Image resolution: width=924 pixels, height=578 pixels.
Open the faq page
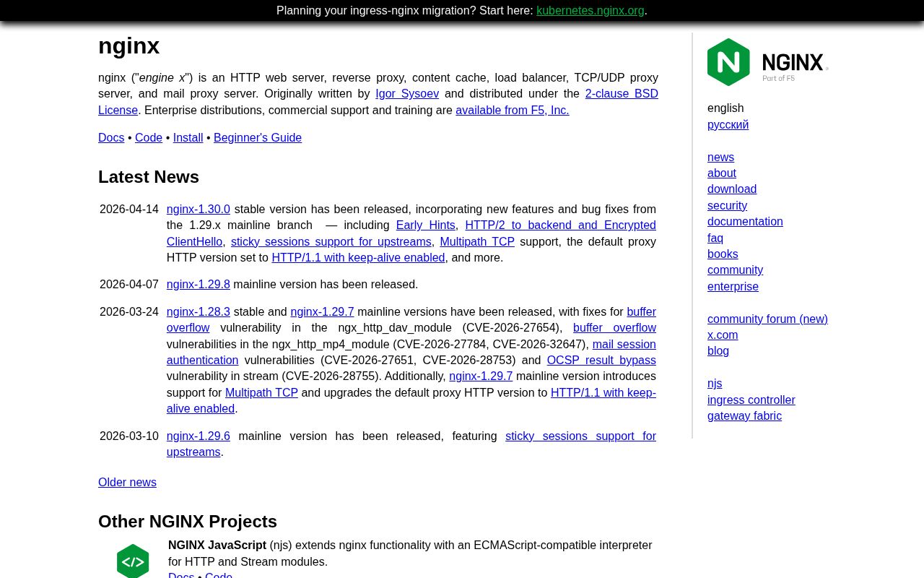715,238
